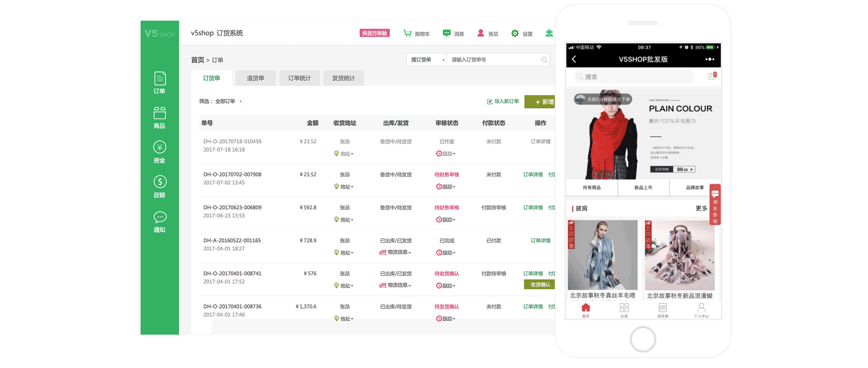Tap the 进货单 icon in phone bottom bar

[x=663, y=311]
